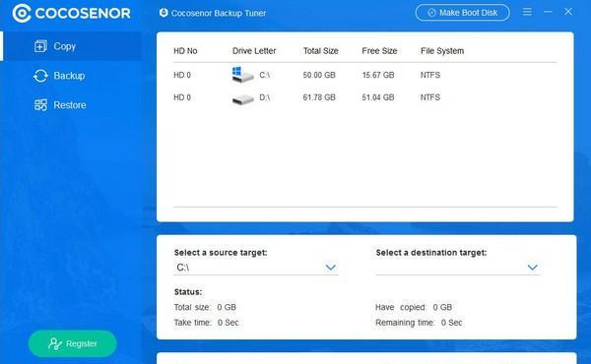Image resolution: width=591 pixels, height=364 pixels.
Task: Click the Select a source target label
Action: [x=221, y=253]
